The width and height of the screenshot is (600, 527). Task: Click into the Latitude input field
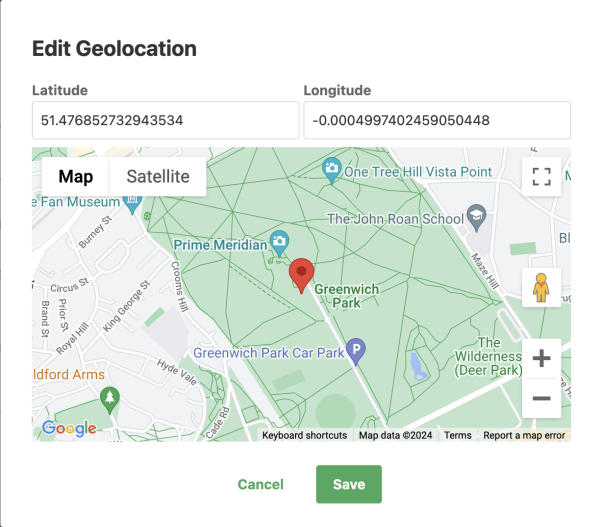[x=165, y=120]
